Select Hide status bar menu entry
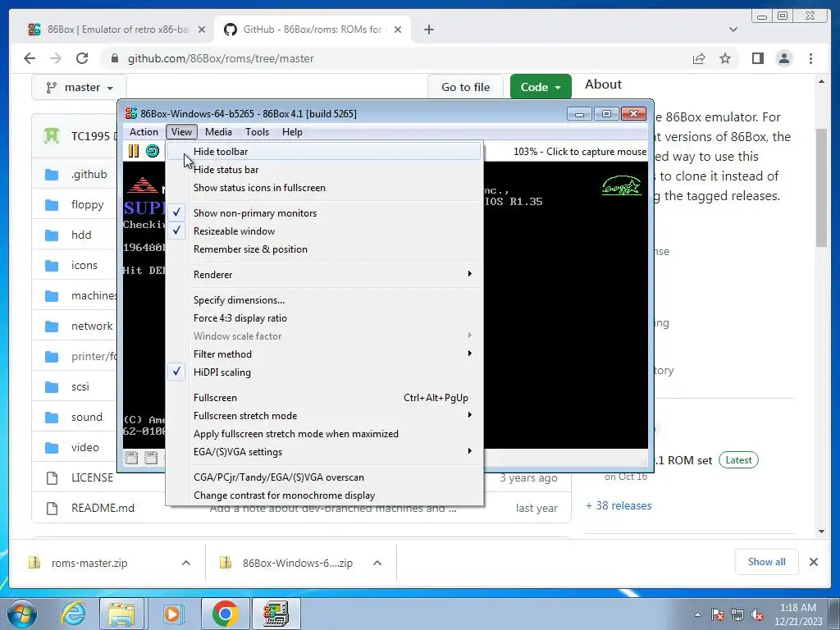The width and height of the screenshot is (840, 630). click(325, 169)
